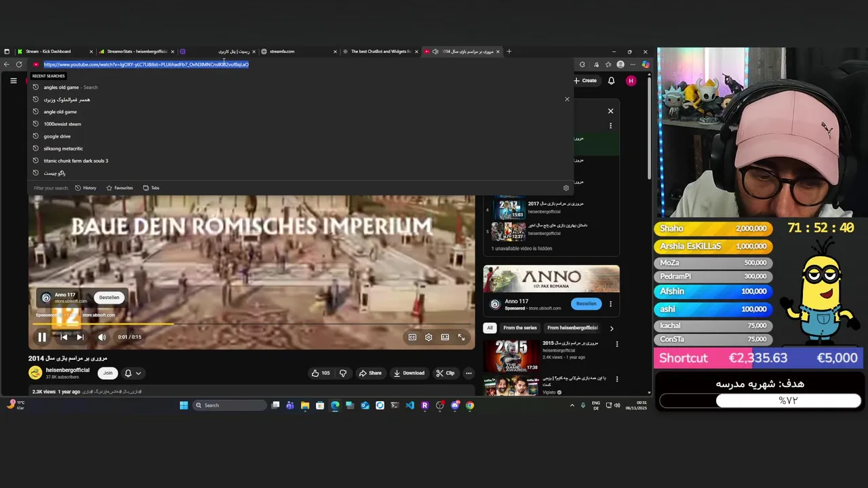Pause the YouTube video
This screenshot has width=868, height=488.
click(42, 337)
